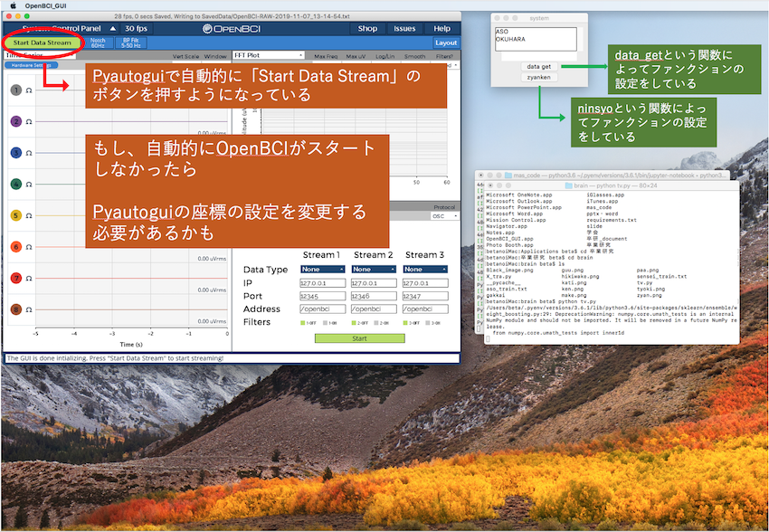Toggle channel 2 purple circle
This screenshot has height=532, width=769.
(15, 121)
